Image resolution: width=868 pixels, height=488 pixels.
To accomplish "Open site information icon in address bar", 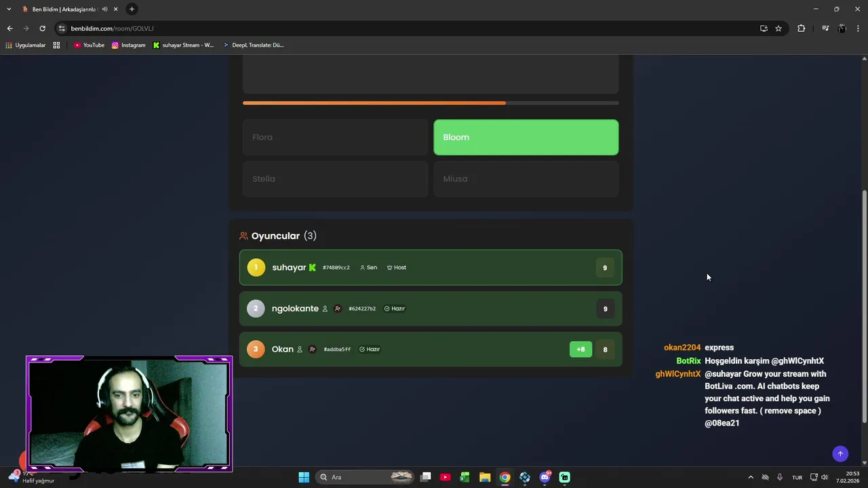I will 62,28.
